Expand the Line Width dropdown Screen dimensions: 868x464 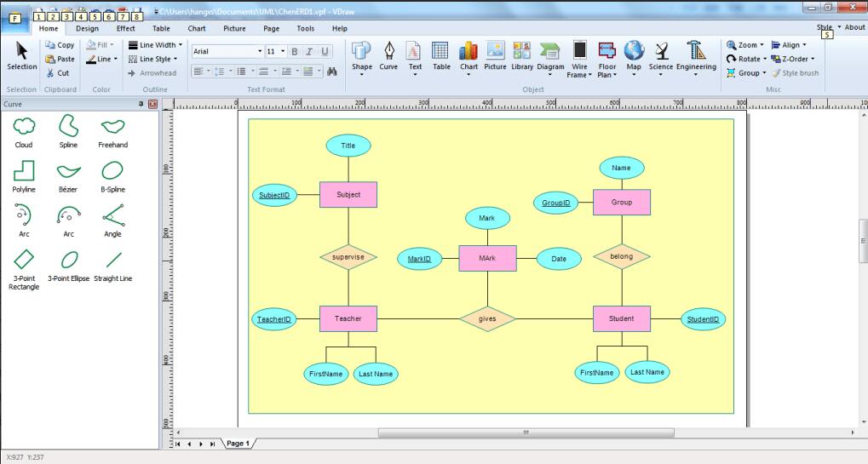tap(153, 45)
